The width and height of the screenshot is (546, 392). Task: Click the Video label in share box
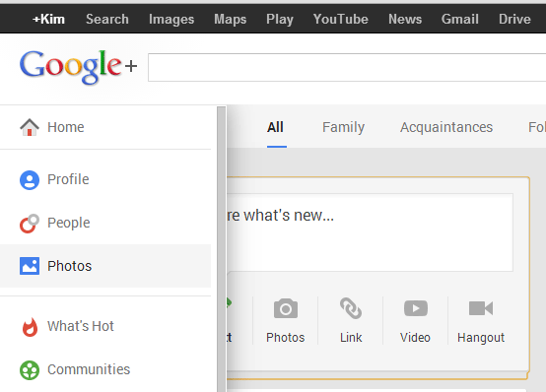click(x=416, y=338)
